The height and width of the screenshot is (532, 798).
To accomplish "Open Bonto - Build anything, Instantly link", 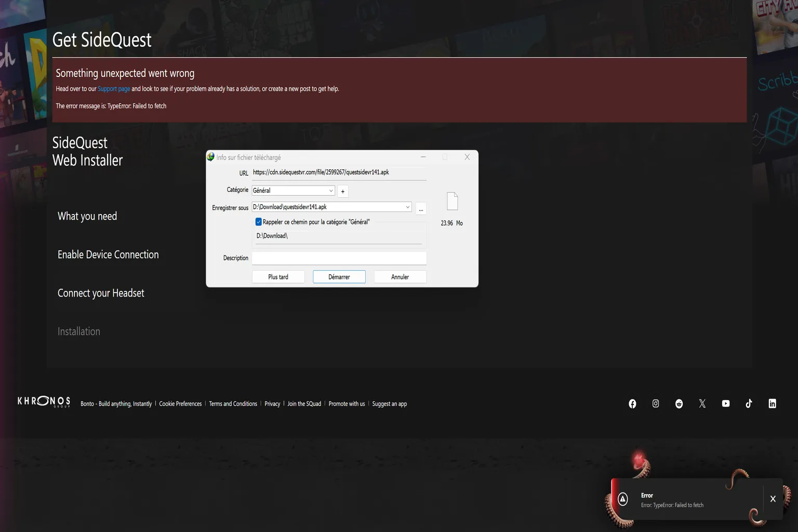I will pyautogui.click(x=116, y=404).
